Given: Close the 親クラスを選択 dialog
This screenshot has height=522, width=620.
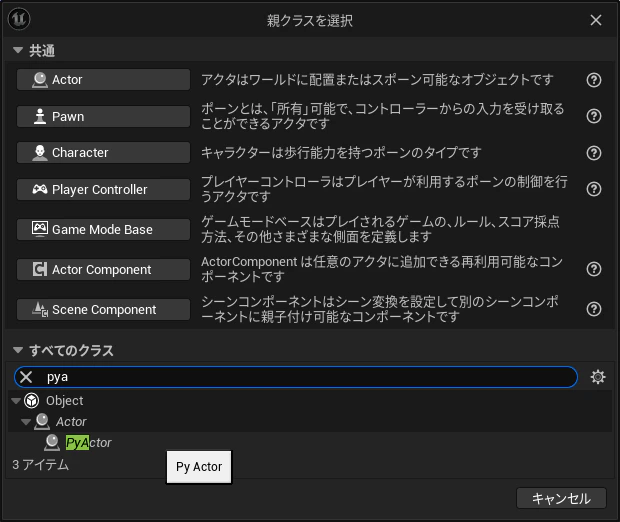Looking at the screenshot, I should (596, 20).
